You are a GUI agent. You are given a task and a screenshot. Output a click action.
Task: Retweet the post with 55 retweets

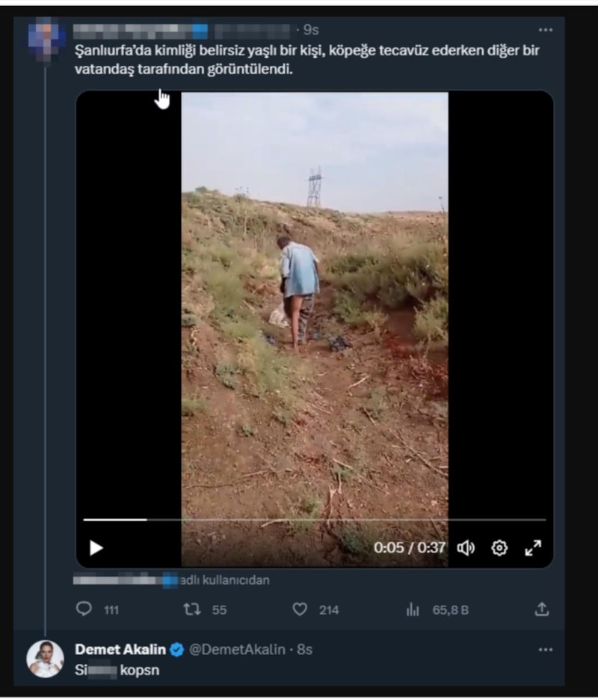pos(192,610)
